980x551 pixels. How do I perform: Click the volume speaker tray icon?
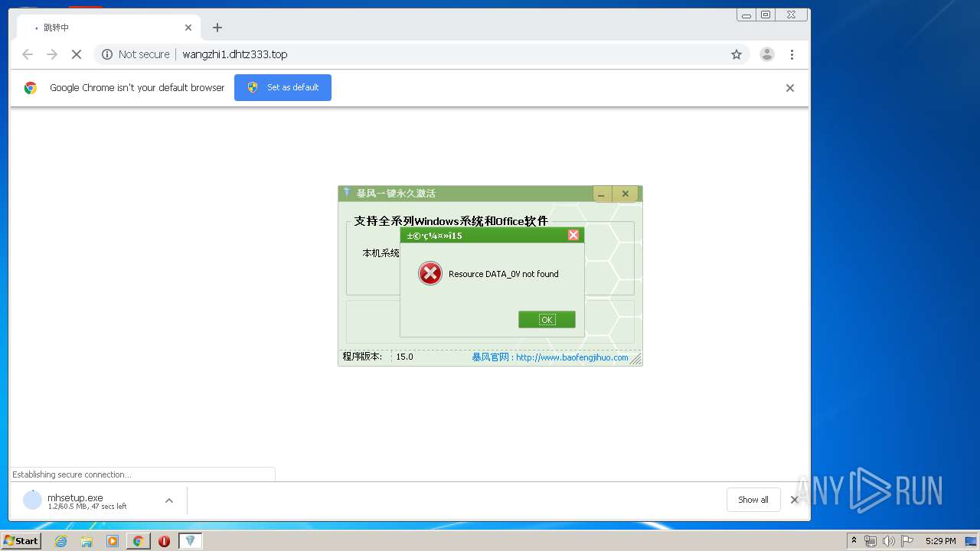(888, 541)
